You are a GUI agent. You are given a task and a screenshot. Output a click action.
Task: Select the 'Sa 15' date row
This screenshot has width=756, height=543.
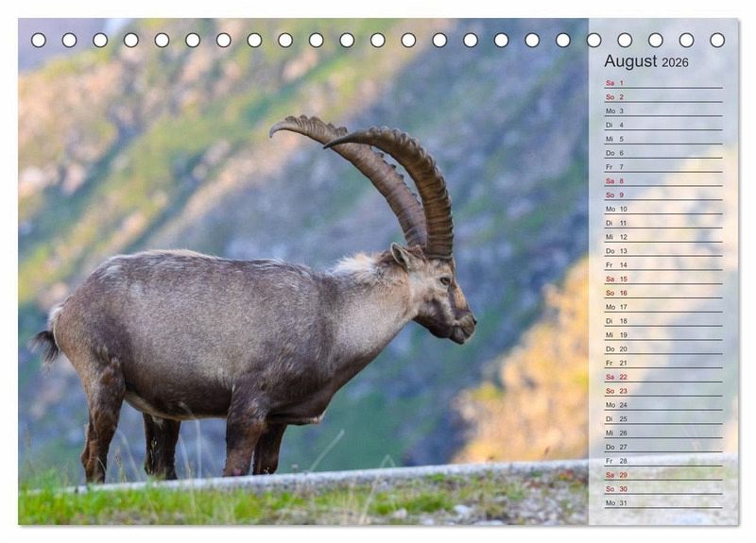pyautogui.click(x=662, y=279)
